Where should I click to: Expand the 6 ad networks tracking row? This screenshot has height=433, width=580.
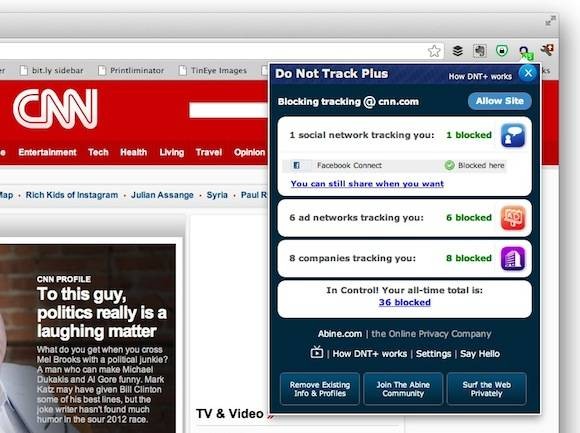[x=404, y=218]
